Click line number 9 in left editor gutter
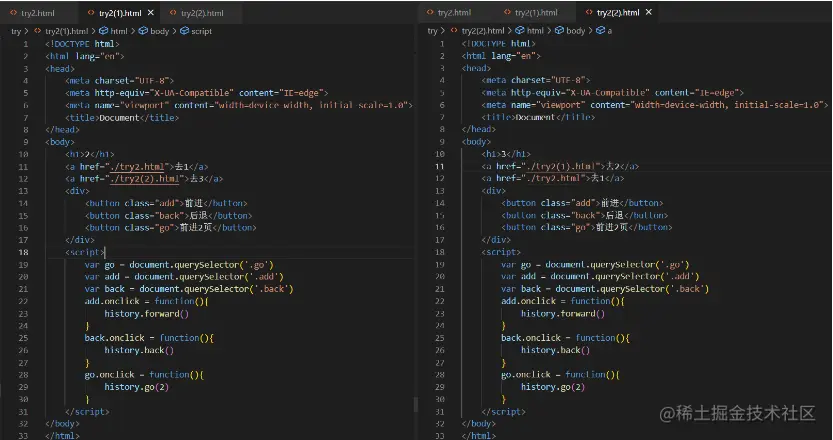The height and width of the screenshot is (440, 833). (x=25, y=142)
